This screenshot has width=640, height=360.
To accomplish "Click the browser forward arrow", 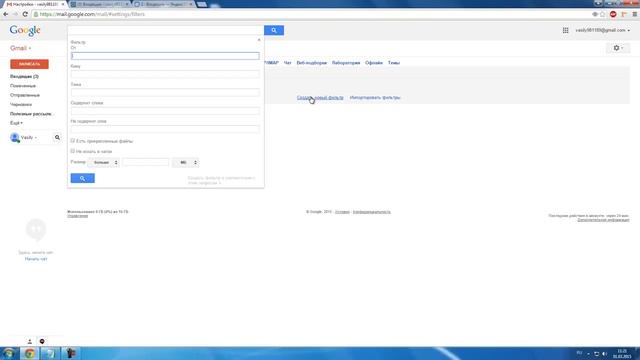I will (x=15, y=14).
